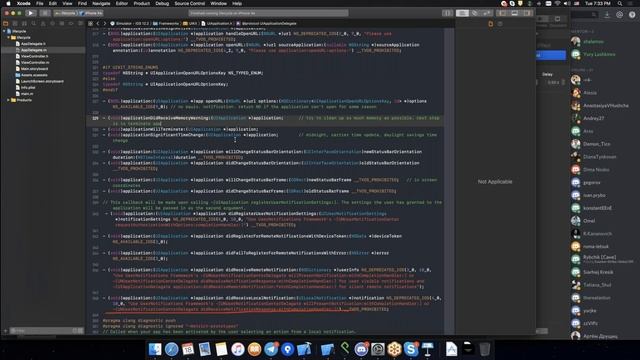Switch to the Version editor mode
640x360 pixels.
[x=487, y=13]
